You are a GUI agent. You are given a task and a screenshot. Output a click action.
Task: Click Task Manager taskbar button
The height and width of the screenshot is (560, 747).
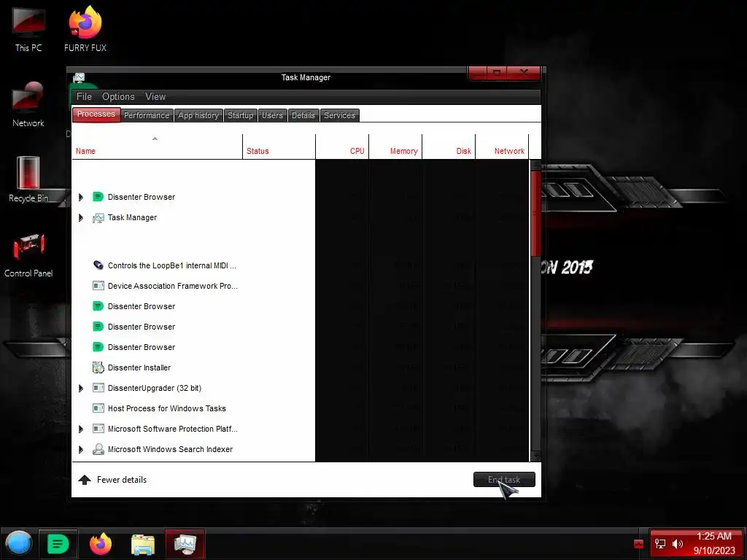click(185, 543)
